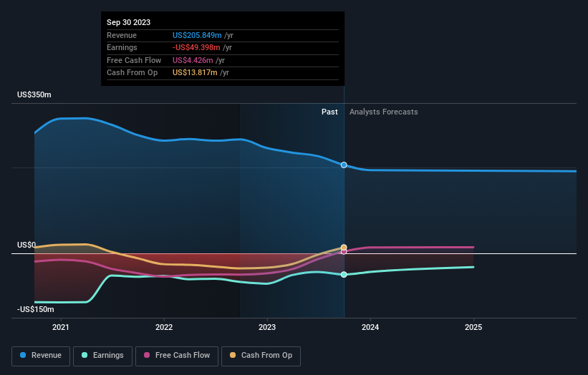This screenshot has width=588, height=375.
Task: Click the 2022 x-axis label
Action: pos(164,328)
